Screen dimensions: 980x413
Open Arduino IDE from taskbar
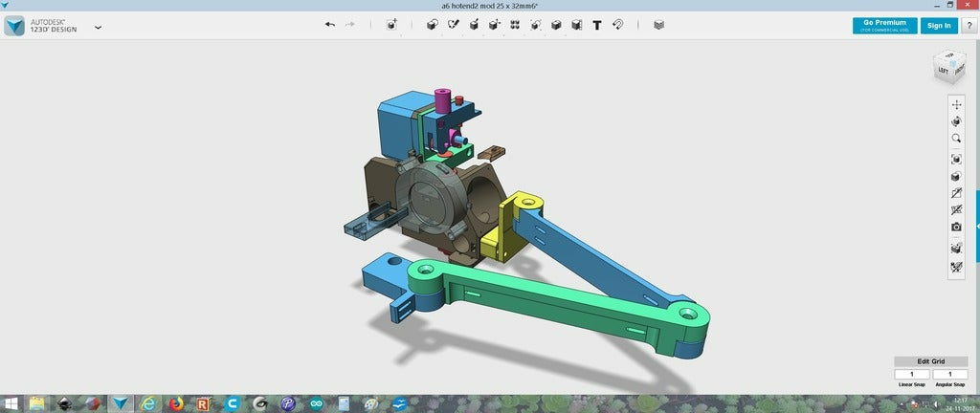tap(316, 404)
